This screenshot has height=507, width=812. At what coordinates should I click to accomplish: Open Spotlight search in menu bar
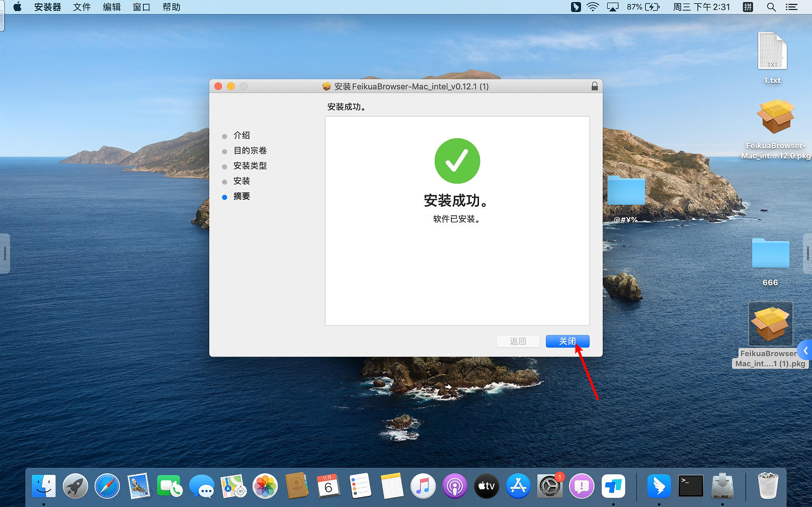771,7
